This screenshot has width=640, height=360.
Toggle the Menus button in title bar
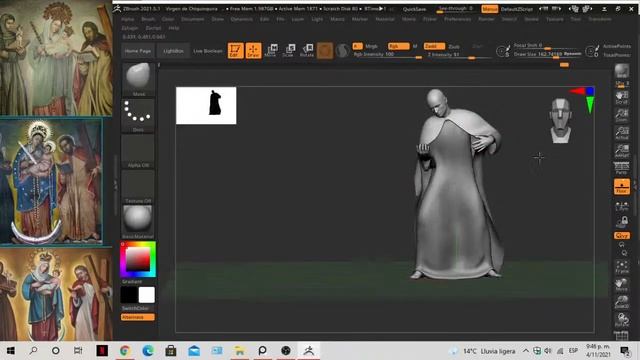tap(489, 9)
